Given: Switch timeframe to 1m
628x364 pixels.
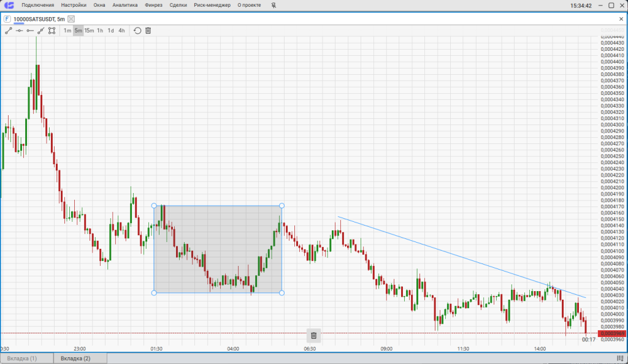Looking at the screenshot, I should 67,31.
